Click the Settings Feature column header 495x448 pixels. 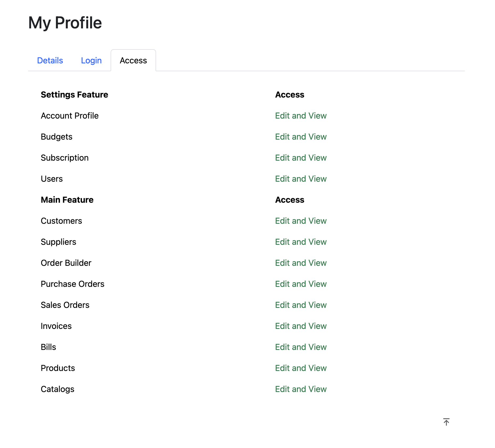tap(74, 95)
